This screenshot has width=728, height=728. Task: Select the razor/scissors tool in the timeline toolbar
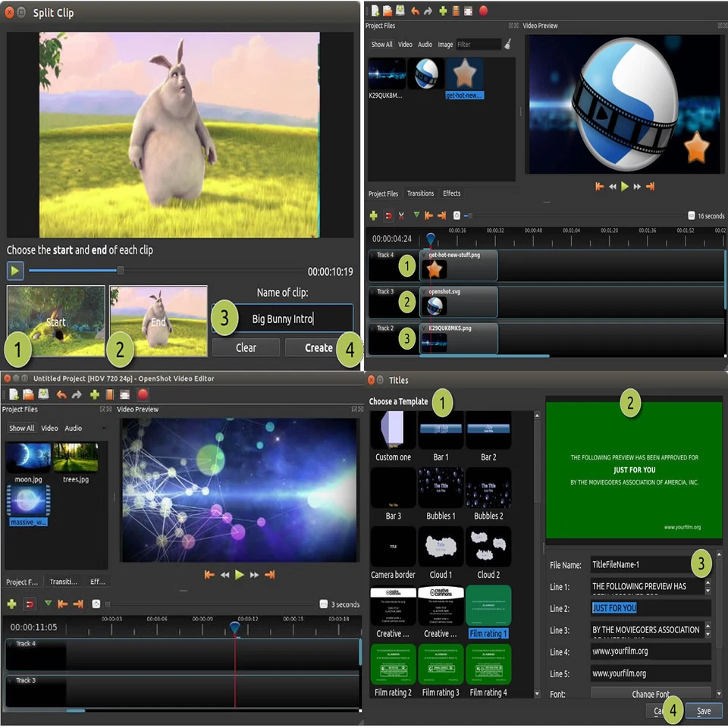tap(401, 216)
